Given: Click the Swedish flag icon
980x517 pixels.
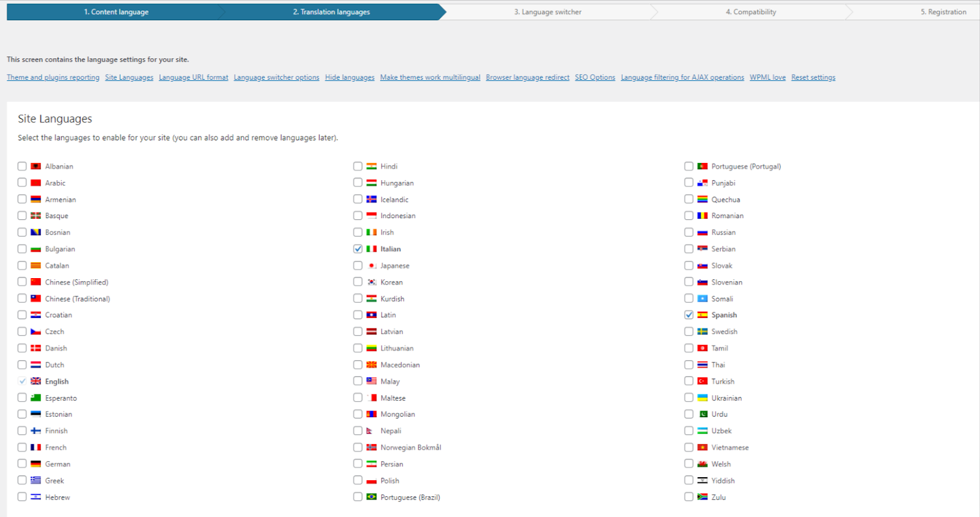Looking at the screenshot, I should (x=703, y=332).
